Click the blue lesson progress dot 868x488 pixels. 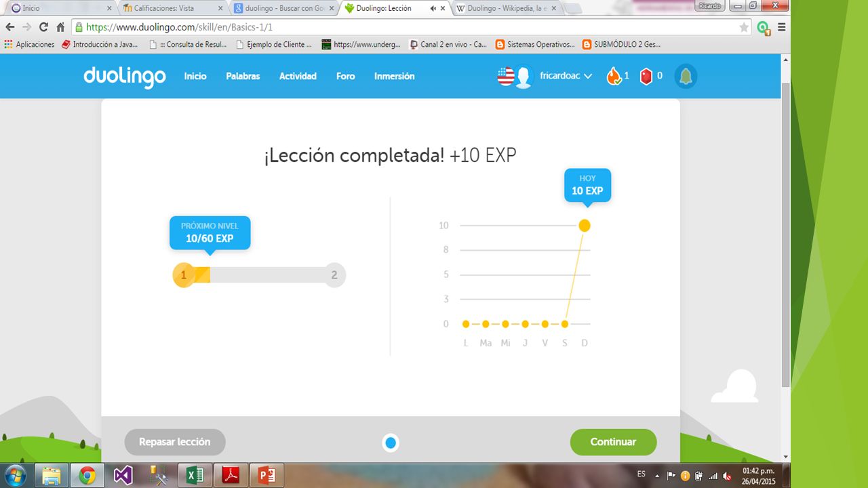click(x=390, y=443)
